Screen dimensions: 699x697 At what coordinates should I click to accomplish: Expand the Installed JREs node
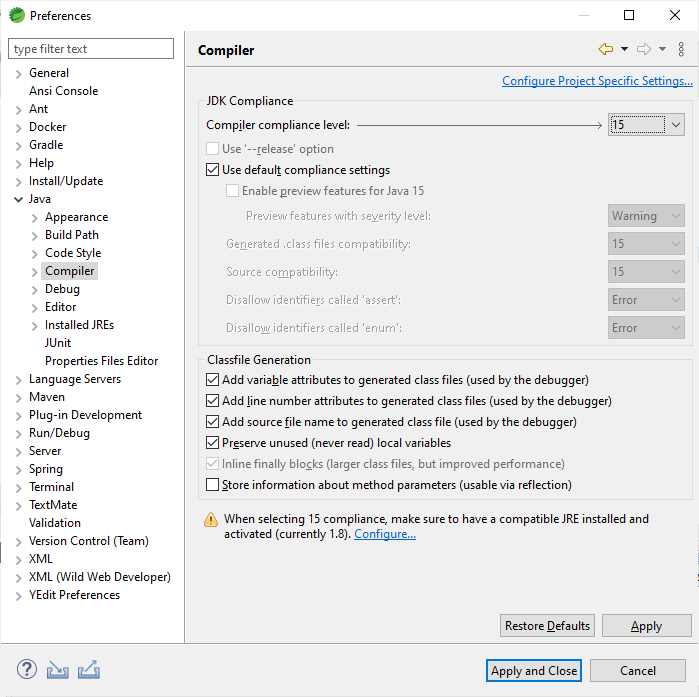(x=34, y=326)
